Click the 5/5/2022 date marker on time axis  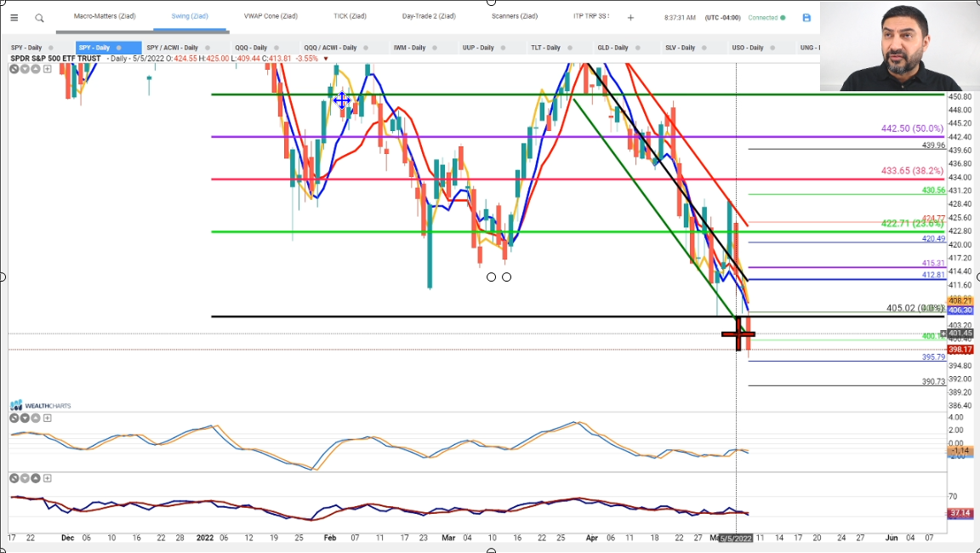pos(736,538)
